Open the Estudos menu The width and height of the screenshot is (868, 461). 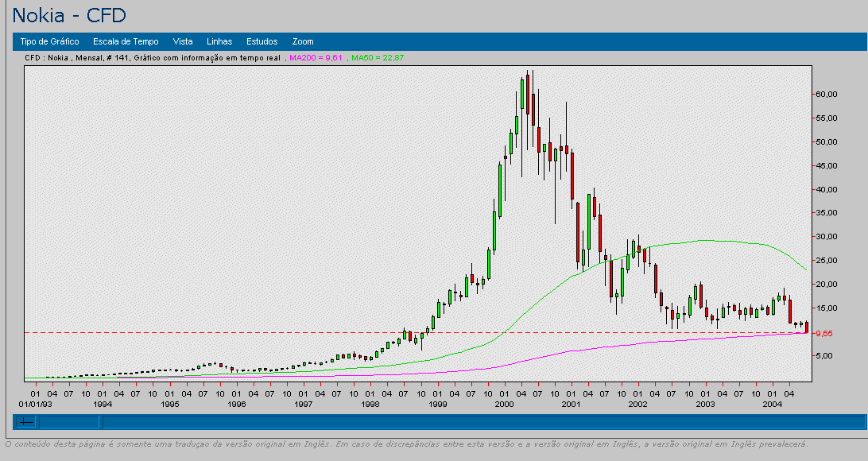point(262,41)
